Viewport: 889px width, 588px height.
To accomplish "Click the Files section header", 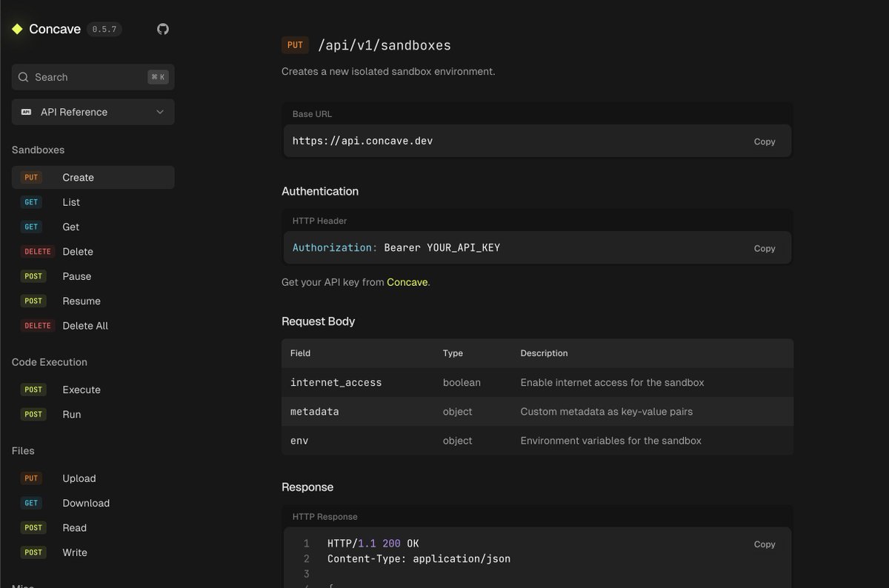I will (x=23, y=451).
